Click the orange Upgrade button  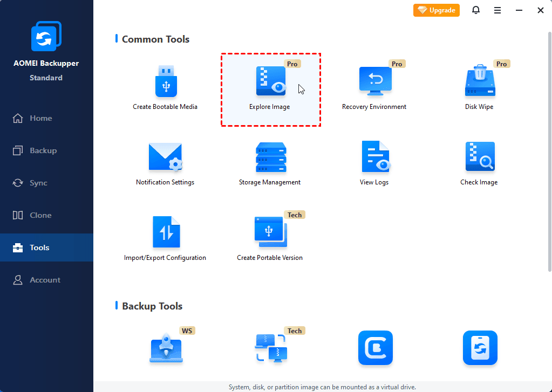tap(437, 10)
